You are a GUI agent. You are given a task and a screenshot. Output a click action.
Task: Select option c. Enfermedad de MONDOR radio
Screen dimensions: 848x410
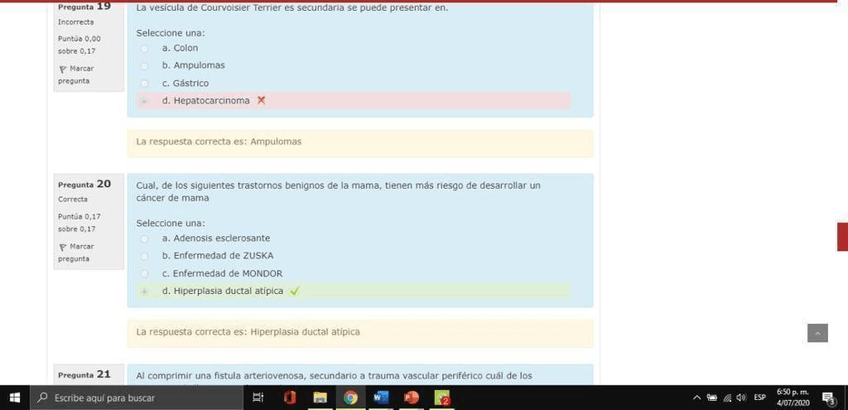pyautogui.click(x=144, y=274)
